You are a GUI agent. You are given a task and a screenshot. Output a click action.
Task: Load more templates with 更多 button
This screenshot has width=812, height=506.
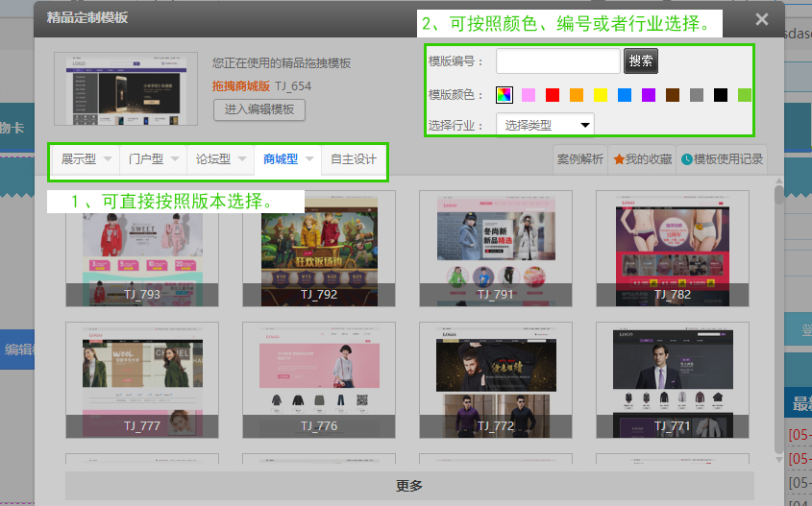click(409, 486)
